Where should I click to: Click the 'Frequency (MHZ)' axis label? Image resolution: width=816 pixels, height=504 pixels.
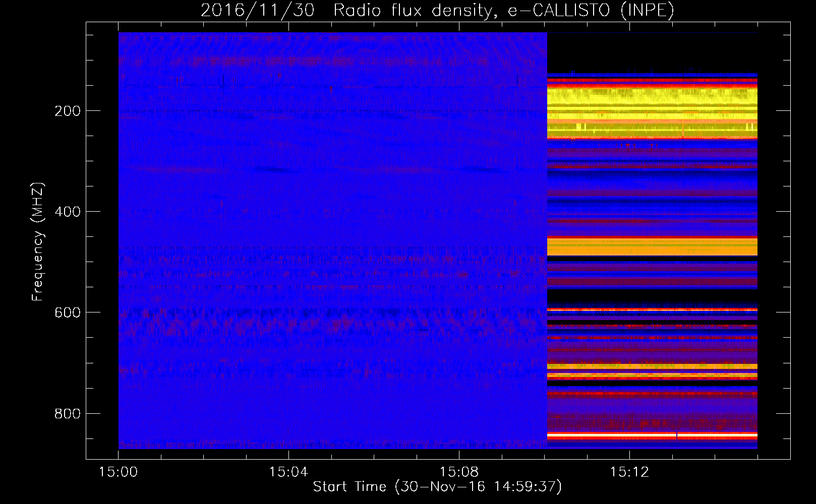(38, 242)
